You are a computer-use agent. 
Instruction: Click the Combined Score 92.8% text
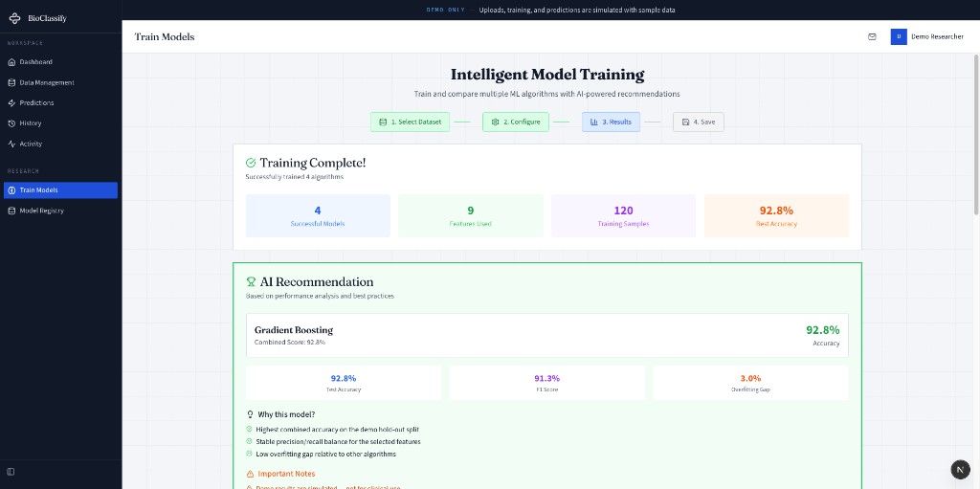tap(289, 343)
